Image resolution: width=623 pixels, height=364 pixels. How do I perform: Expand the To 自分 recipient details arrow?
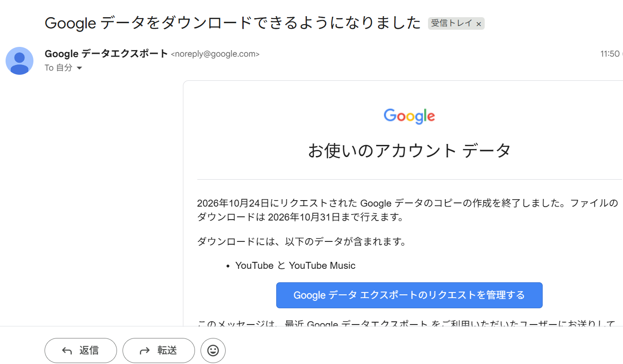click(x=79, y=68)
